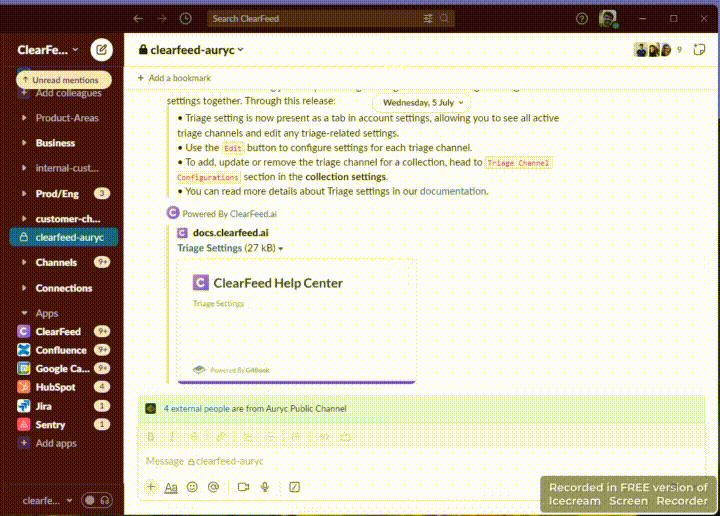Open the ClearFeed workspace menu

pos(48,50)
